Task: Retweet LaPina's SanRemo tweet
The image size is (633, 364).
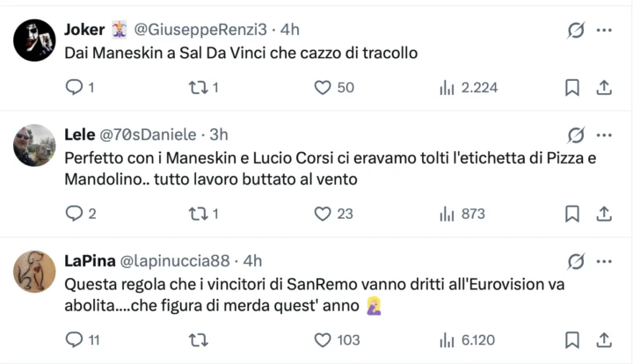Action: click(x=197, y=339)
